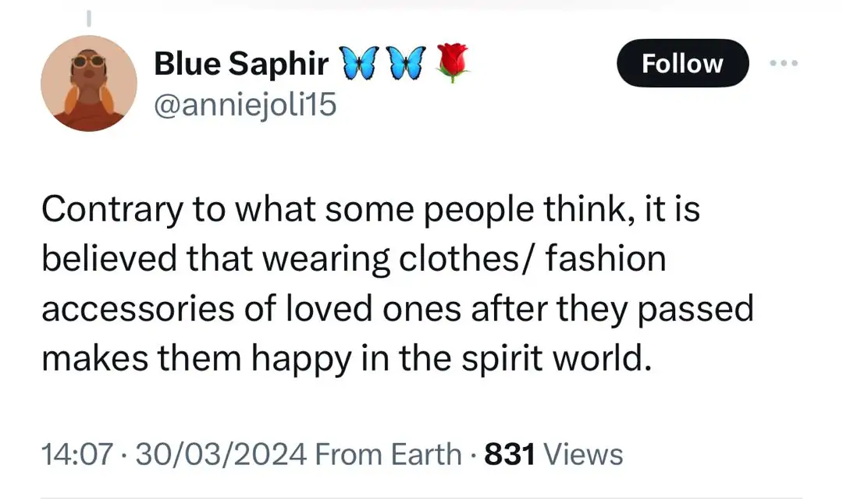Open Blue Saphir's profile avatar

point(88,83)
